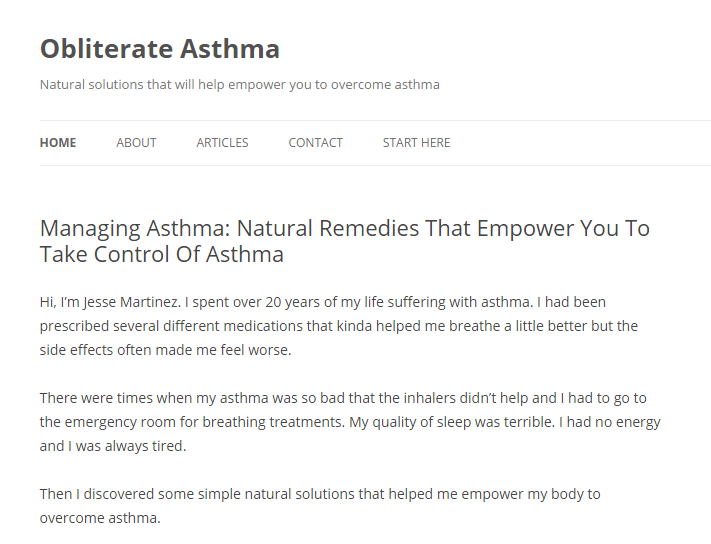Choose START HERE in the menu

point(416,143)
